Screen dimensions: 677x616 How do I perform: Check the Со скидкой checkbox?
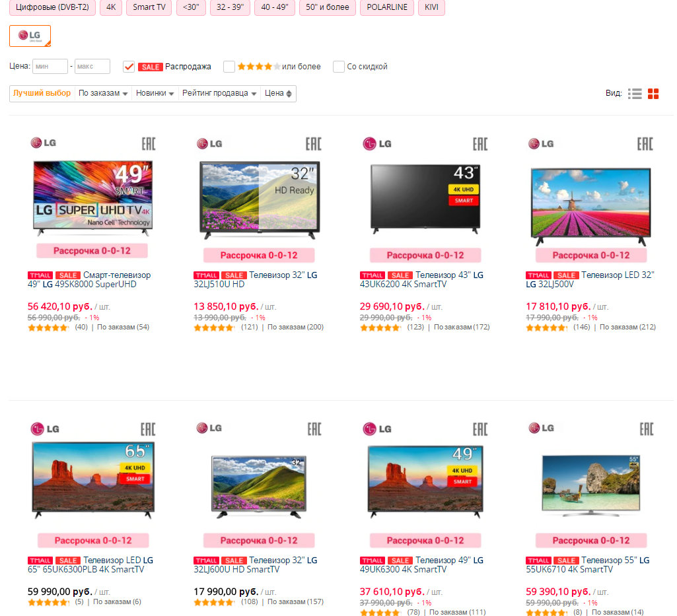pos(339,67)
